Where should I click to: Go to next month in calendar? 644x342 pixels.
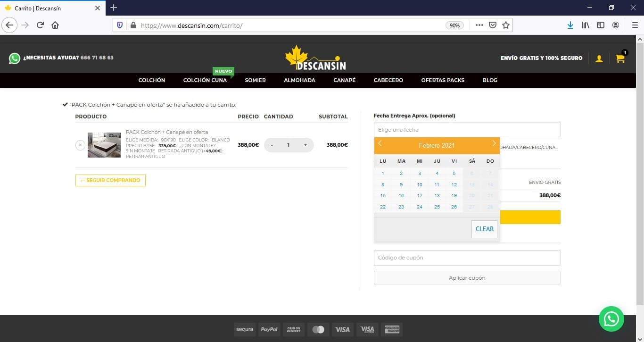click(x=494, y=143)
